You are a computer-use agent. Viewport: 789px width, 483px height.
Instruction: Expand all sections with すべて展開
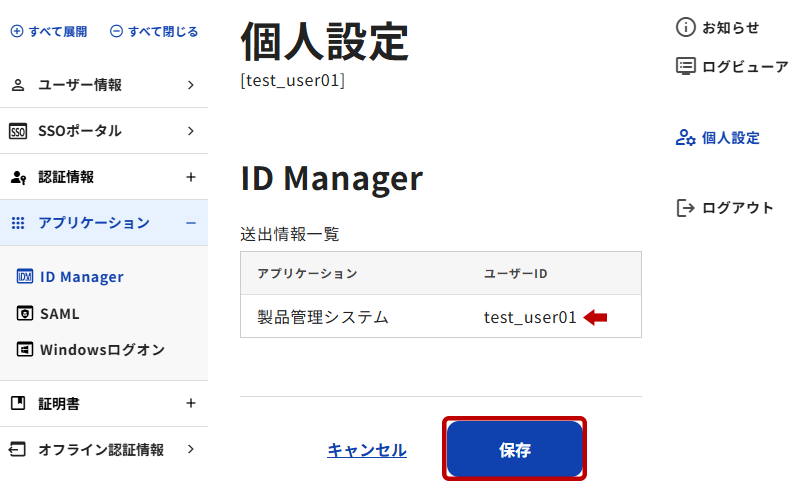click(48, 31)
